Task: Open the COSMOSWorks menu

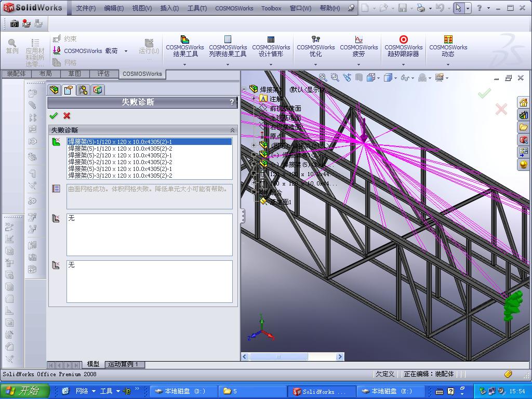Action: (234, 8)
